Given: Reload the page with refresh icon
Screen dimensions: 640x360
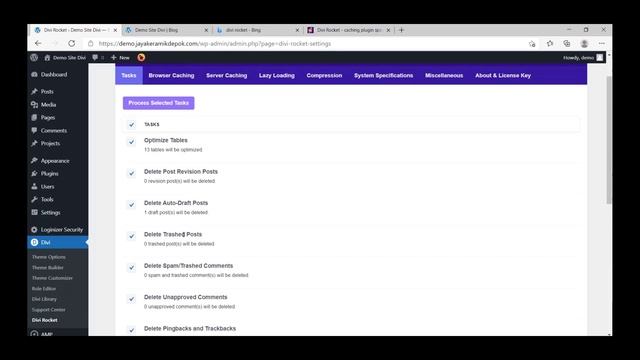Looking at the screenshot, I should (x=71, y=43).
